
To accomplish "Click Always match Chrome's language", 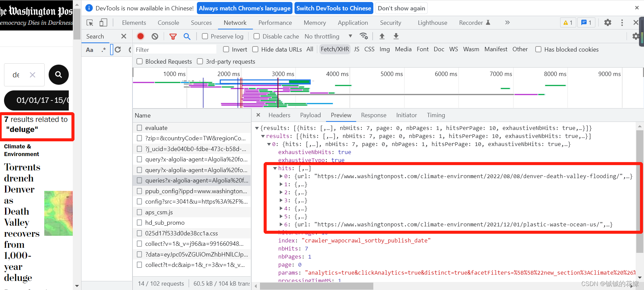I will coord(245,8).
